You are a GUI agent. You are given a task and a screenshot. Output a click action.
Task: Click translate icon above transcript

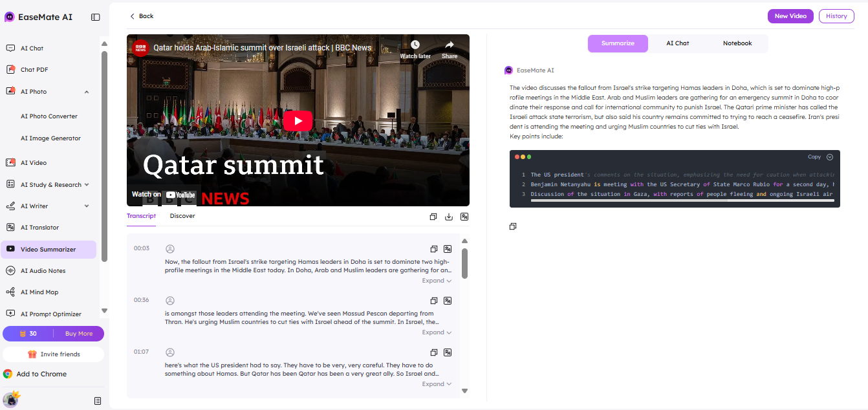(x=464, y=217)
